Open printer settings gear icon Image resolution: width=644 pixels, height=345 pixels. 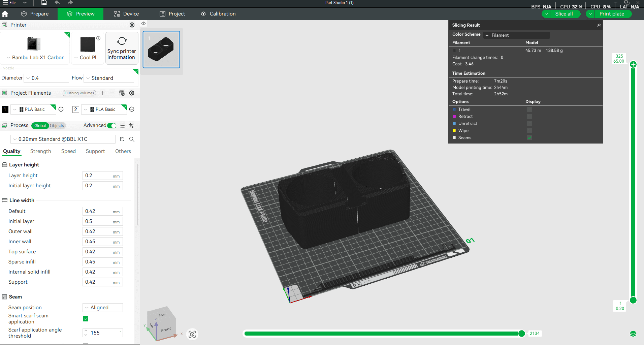132,25
